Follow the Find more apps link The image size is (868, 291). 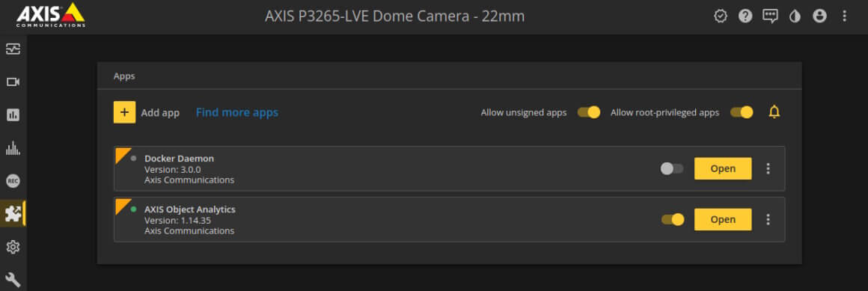click(237, 112)
